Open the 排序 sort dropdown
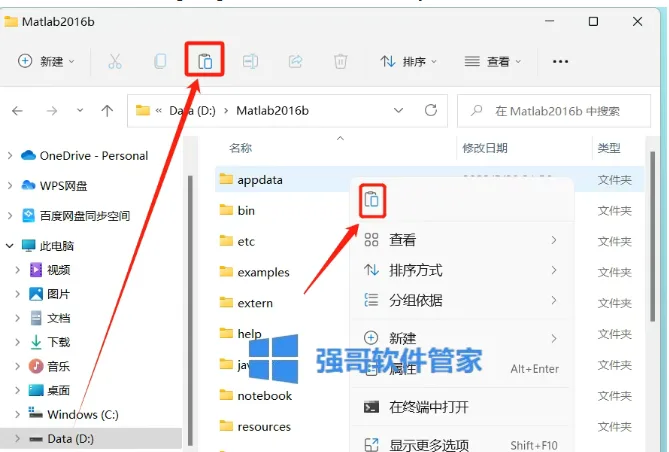669x452 pixels. click(409, 61)
